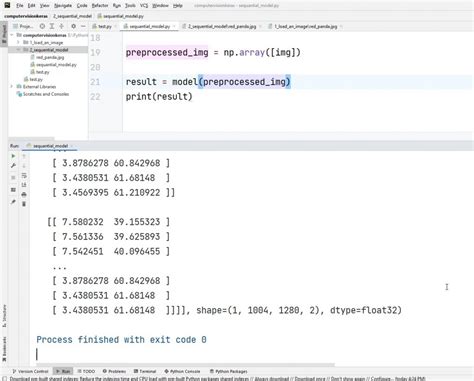
Task: Click computervisionkeras in the breadcrumb bar
Action: click(26, 16)
